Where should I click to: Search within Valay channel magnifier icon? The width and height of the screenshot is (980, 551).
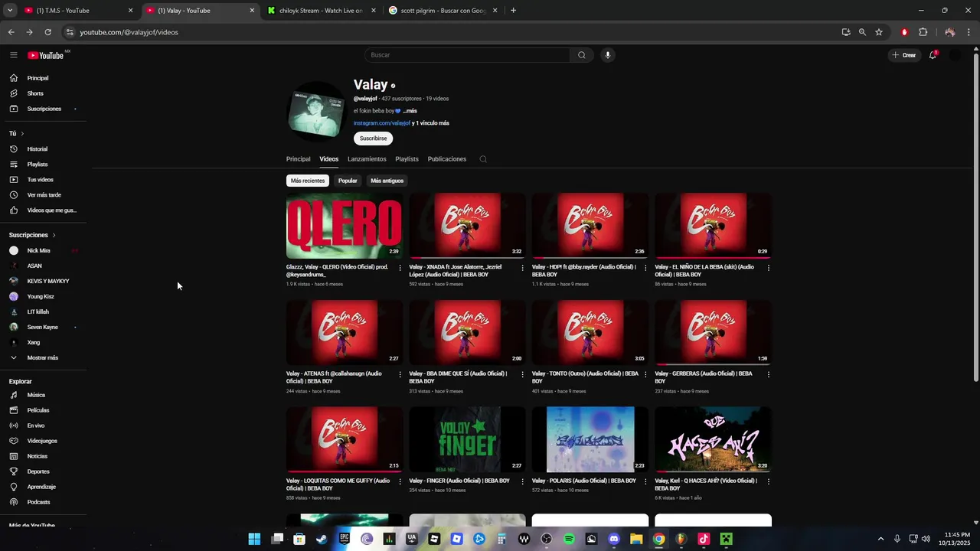483,159
